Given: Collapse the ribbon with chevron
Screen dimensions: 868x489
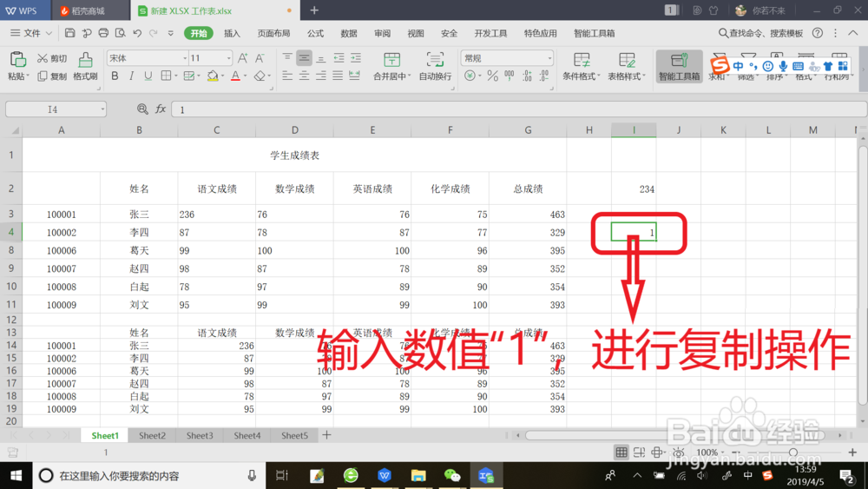Looking at the screenshot, I should click(852, 33).
